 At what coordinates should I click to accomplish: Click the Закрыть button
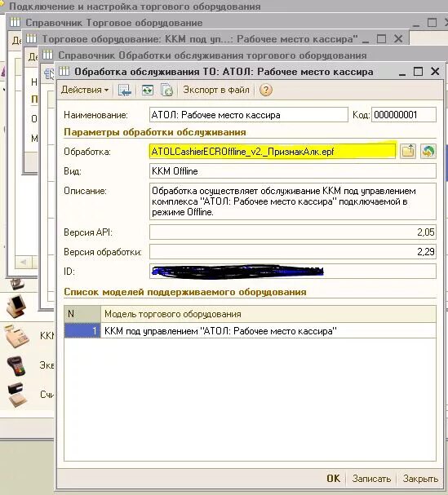(420, 479)
